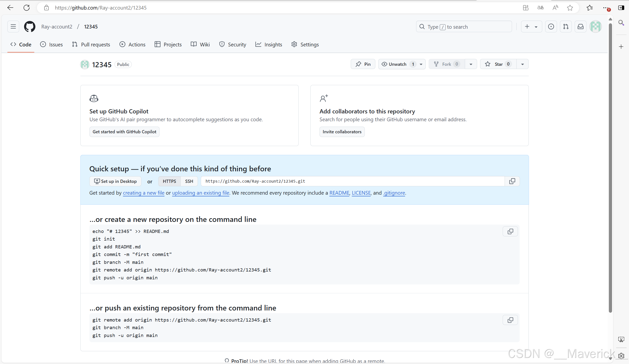Open issues icon in the header
This screenshot has height=364, width=629.
[551, 27]
